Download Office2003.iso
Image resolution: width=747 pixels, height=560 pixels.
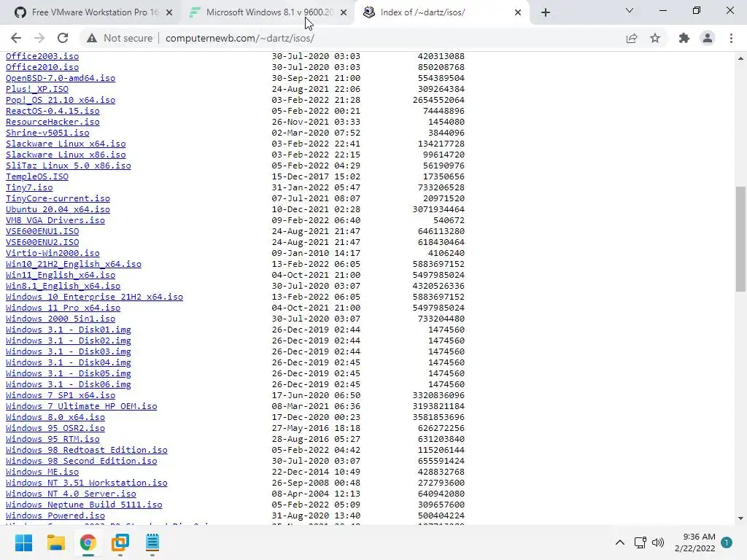42,56
